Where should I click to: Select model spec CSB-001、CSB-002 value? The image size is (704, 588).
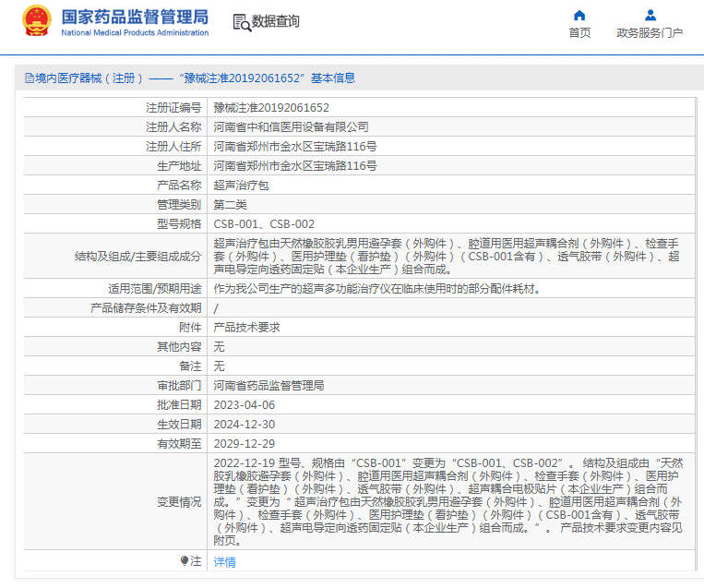pos(264,223)
